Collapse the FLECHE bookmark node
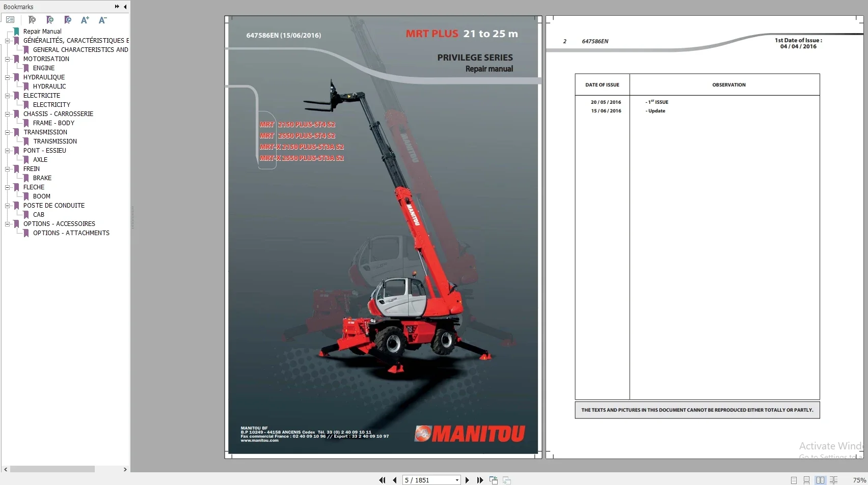The height and width of the screenshot is (485, 868). coord(7,187)
